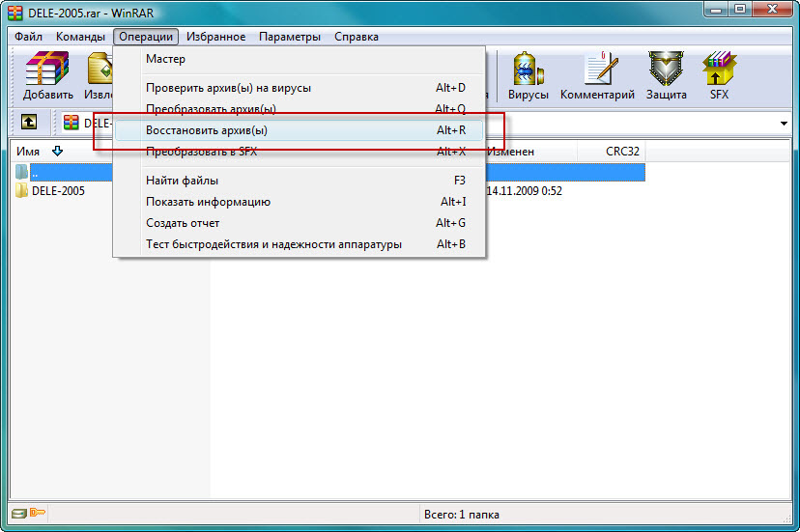Select Преобразовать в SFX entry
Screen dimensions: 800x532
pyautogui.click(x=299, y=152)
